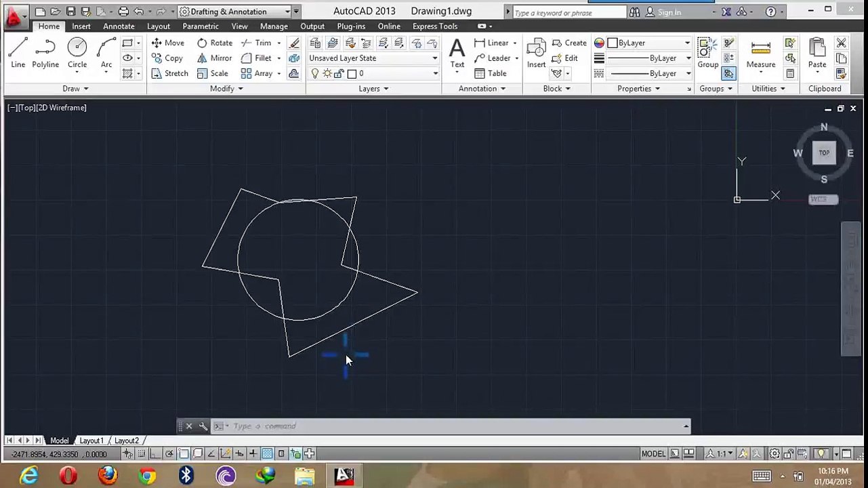Switch to the View ribbon tab
Viewport: 868px width, 488px height.
coord(239,26)
